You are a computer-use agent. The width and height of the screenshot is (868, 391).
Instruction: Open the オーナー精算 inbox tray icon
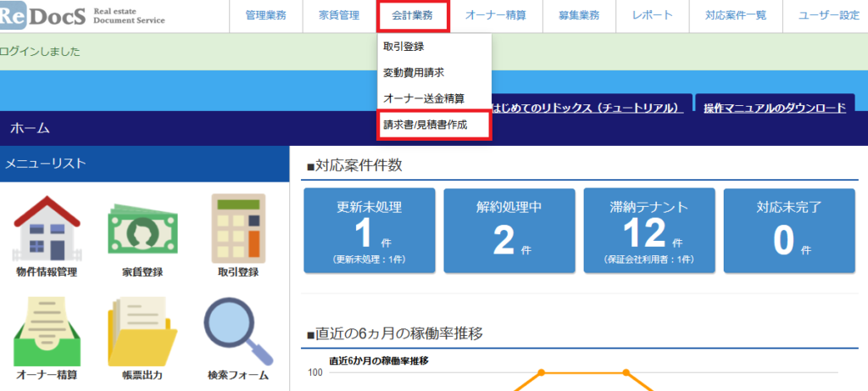pos(47,331)
